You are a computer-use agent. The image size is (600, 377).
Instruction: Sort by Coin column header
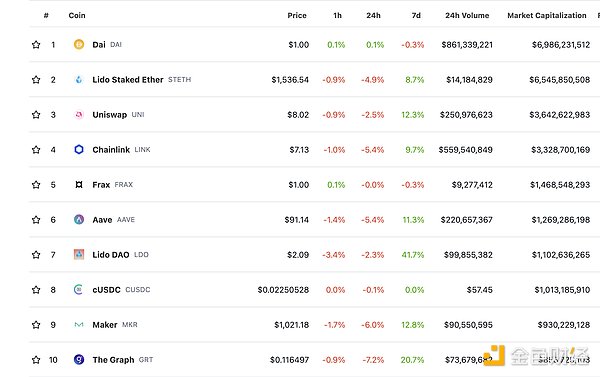77,15
